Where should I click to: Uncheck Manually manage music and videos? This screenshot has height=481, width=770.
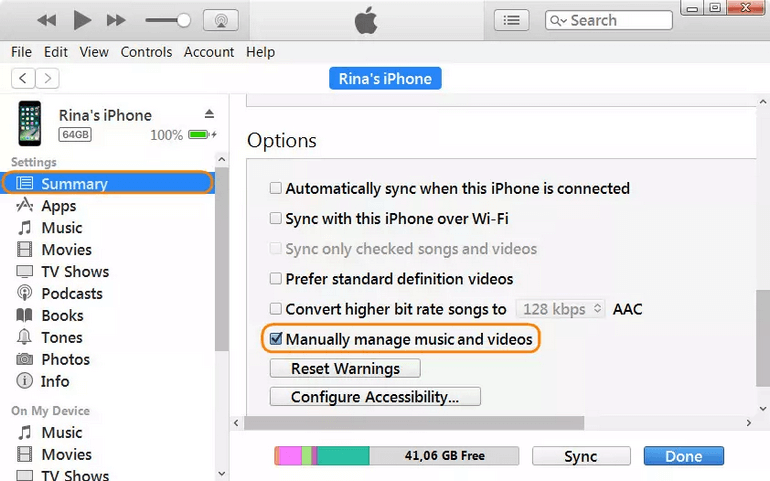point(276,339)
